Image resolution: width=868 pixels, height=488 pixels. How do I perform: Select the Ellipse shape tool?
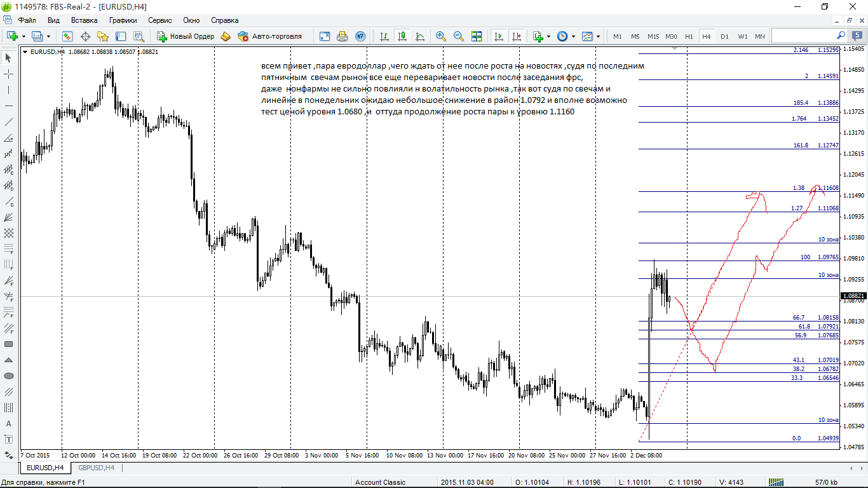point(9,376)
